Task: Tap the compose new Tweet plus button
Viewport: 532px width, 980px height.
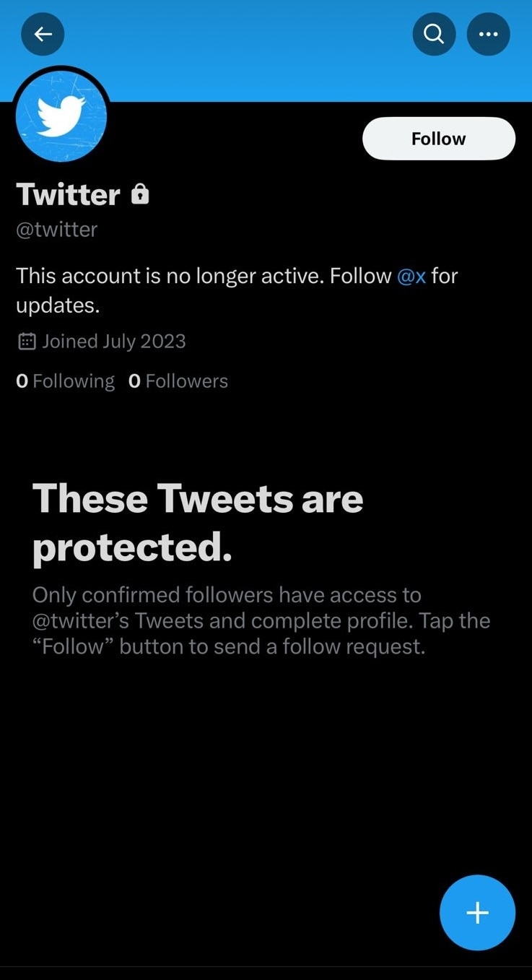Action: tap(477, 912)
